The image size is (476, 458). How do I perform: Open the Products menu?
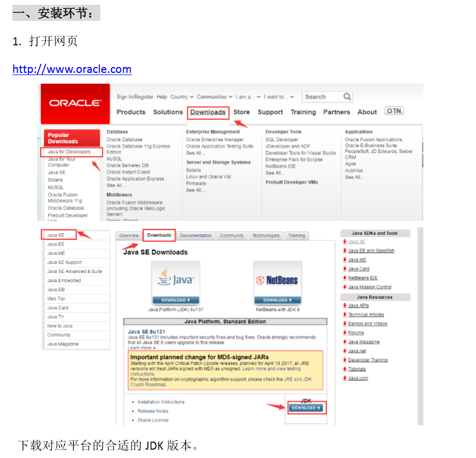[131, 112]
